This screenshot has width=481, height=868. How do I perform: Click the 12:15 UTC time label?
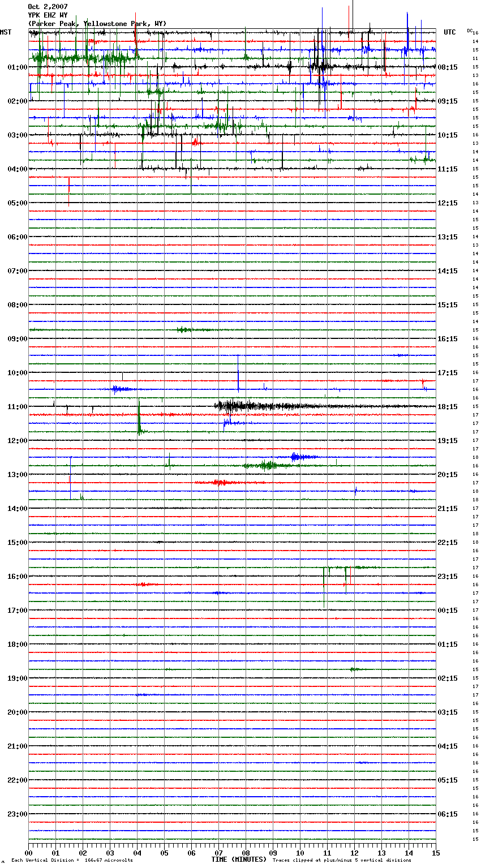[448, 203]
